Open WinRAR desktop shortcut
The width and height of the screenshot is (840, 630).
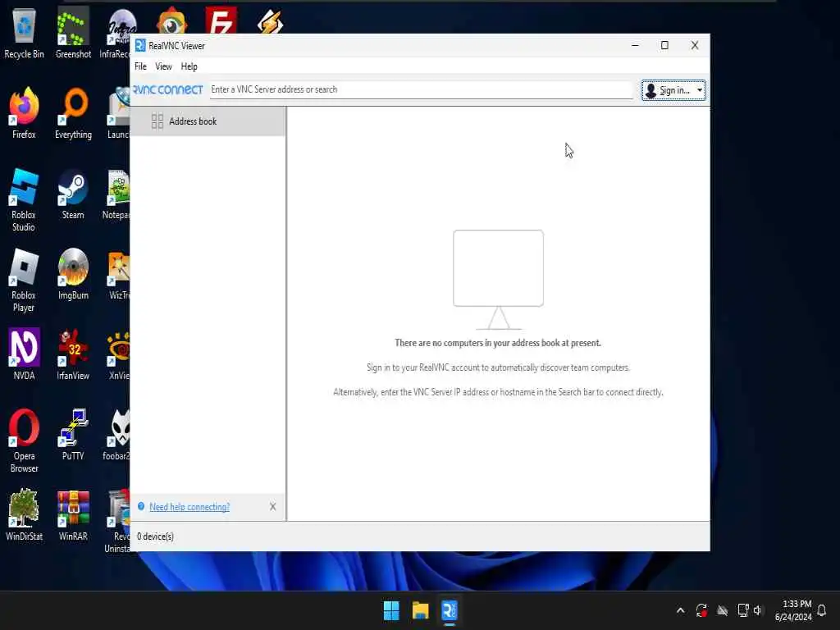pos(73,515)
